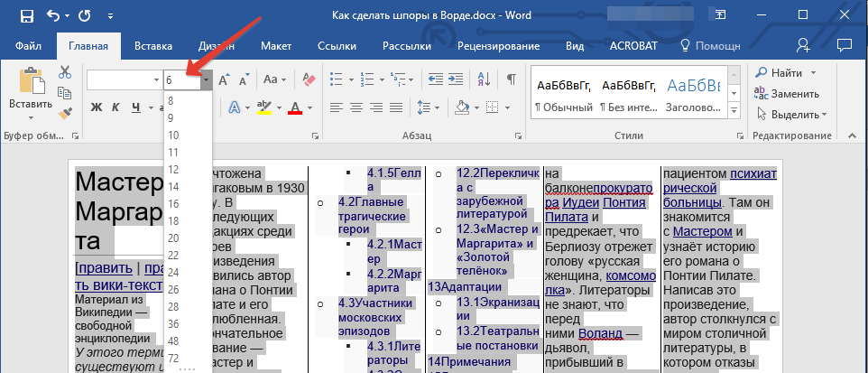This screenshot has height=373, width=868.
Task: Toggle Align Left paragraph alignment
Action: point(337,107)
